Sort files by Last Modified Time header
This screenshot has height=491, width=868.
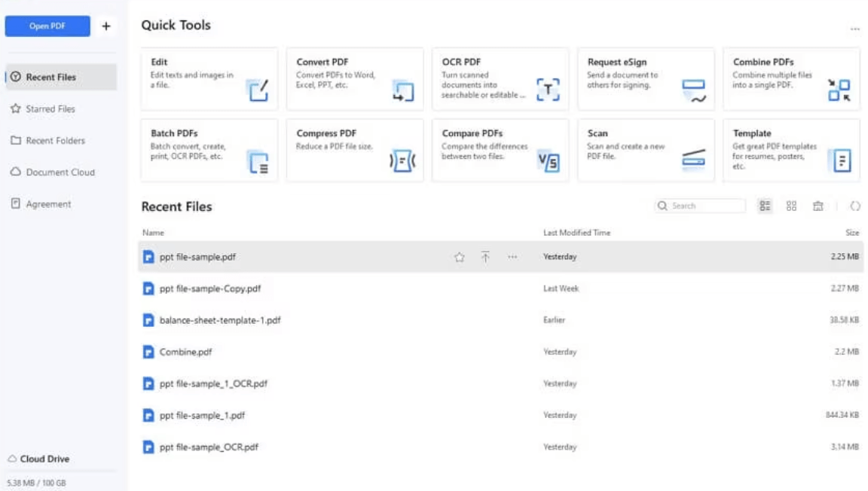click(x=576, y=233)
